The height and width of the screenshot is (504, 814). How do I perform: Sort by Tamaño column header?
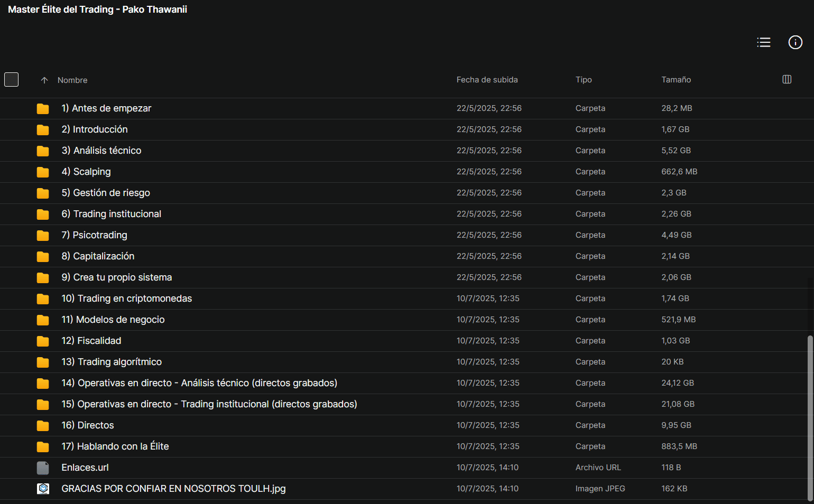[676, 80]
